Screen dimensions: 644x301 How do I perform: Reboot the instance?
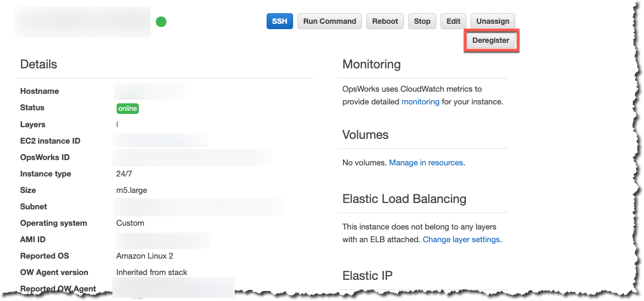pyautogui.click(x=385, y=21)
